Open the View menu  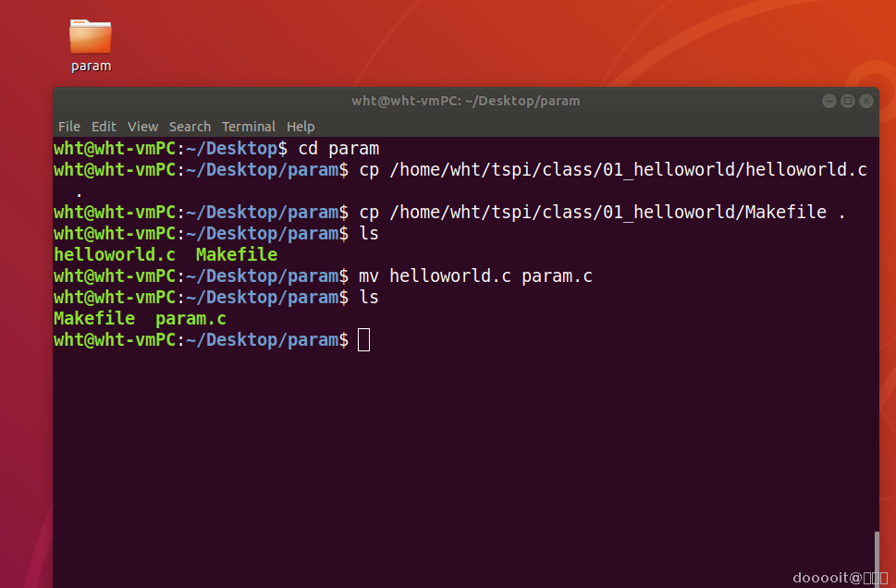pos(142,127)
